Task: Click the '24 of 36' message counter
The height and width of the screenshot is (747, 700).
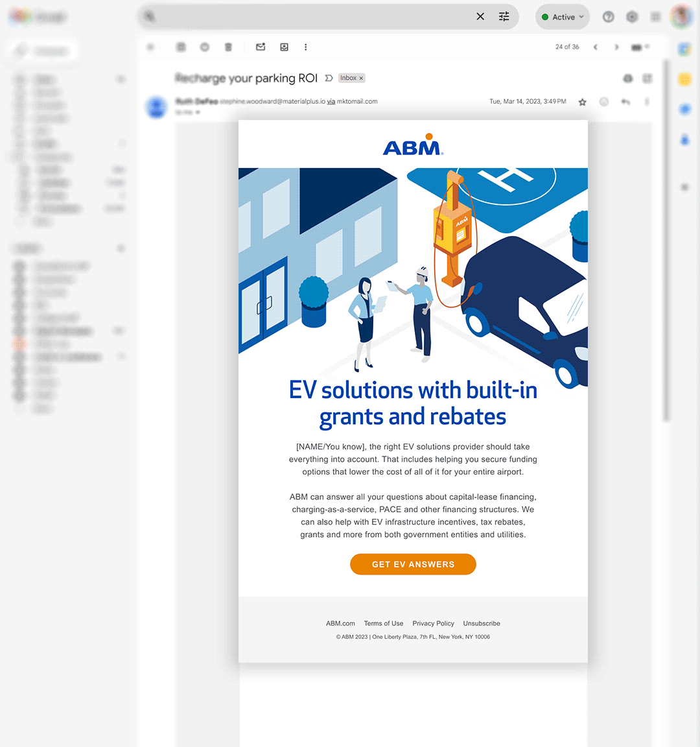Action: [567, 47]
